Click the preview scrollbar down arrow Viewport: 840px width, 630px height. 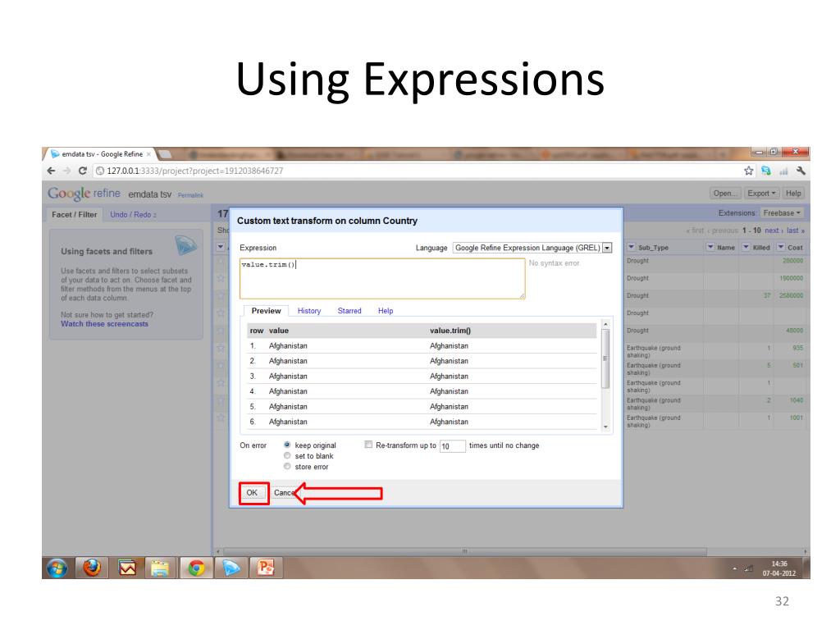tap(605, 427)
